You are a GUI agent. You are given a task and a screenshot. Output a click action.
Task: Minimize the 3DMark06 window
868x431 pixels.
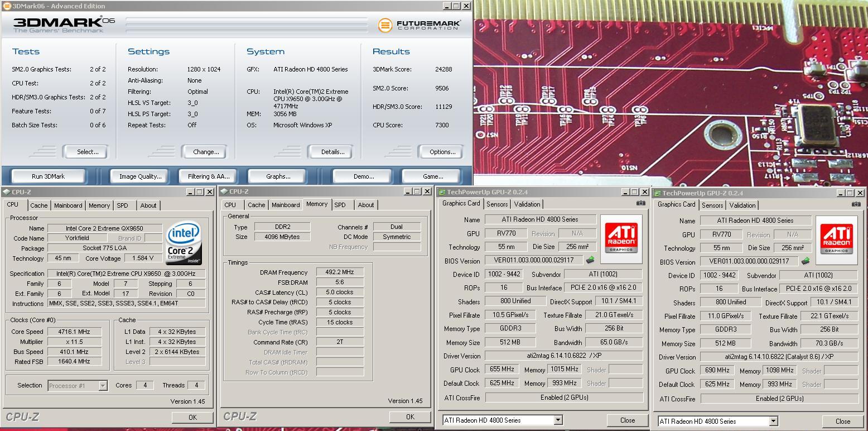pyautogui.click(x=447, y=6)
